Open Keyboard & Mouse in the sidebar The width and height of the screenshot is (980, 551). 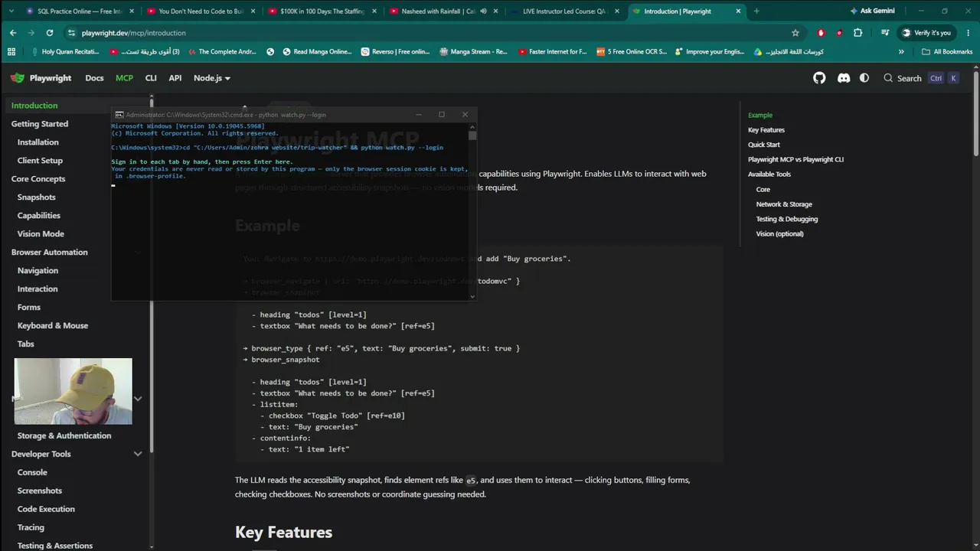(53, 326)
